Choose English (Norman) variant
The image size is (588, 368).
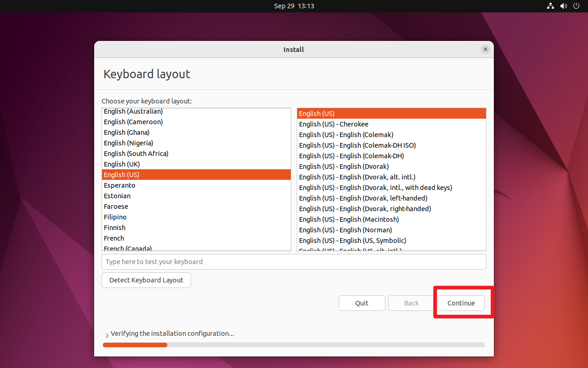click(x=391, y=230)
